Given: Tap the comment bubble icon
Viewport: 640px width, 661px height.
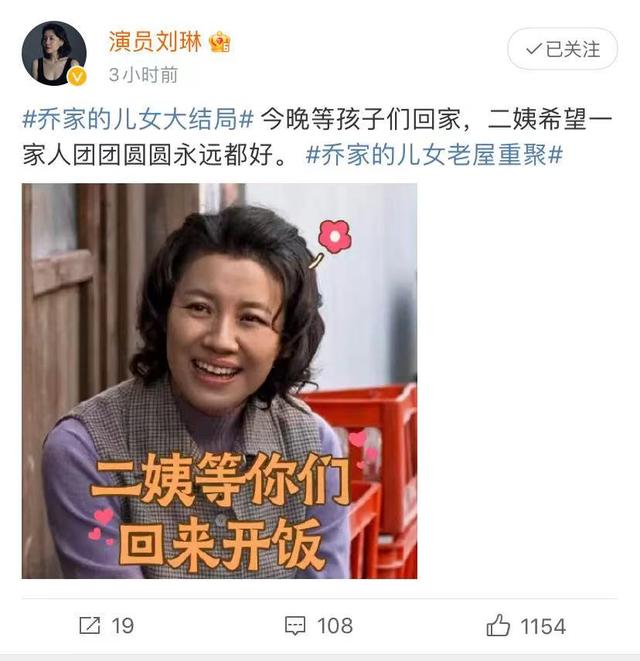Looking at the screenshot, I should coord(295,626).
